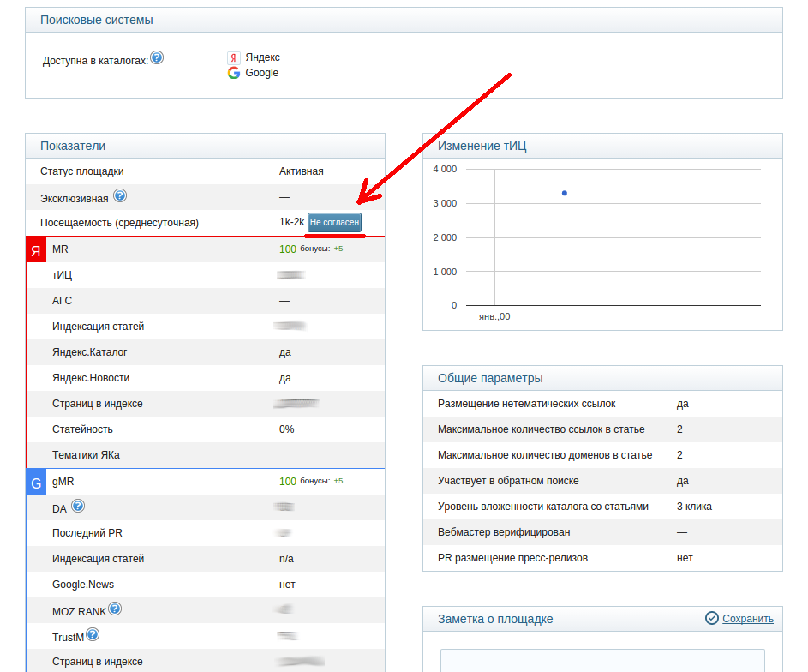Click the Общие параметры panel heading
The width and height of the screenshot is (808, 672).
pos(490,378)
